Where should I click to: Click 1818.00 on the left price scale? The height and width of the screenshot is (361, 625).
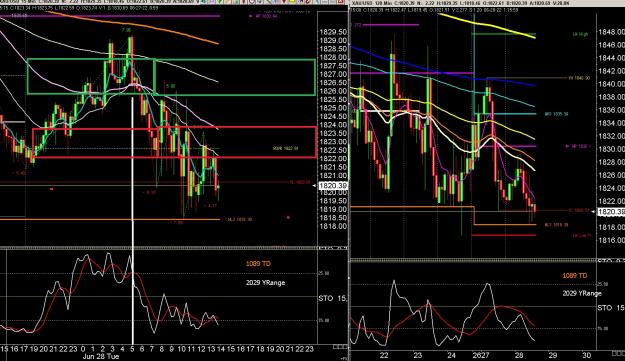pos(333,226)
